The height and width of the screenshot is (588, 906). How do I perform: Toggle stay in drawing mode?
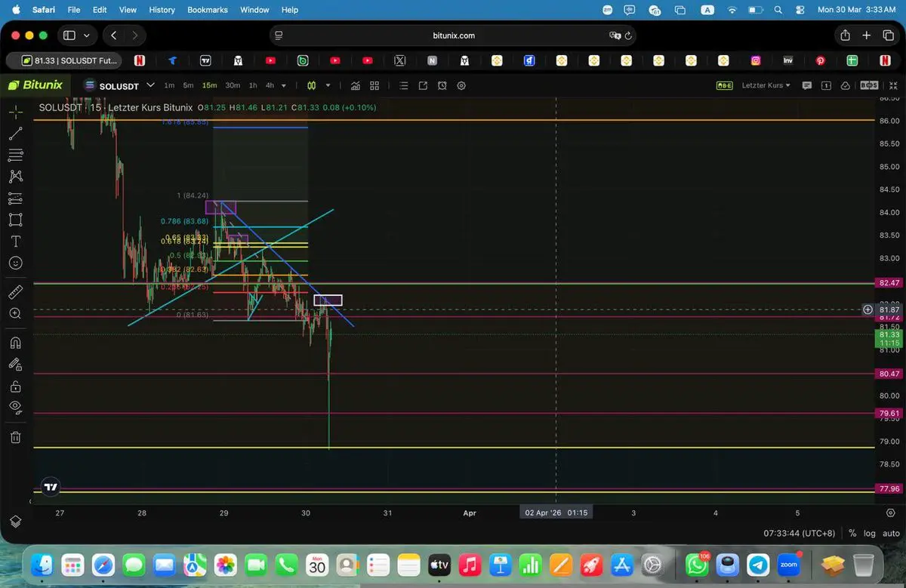tap(15, 364)
